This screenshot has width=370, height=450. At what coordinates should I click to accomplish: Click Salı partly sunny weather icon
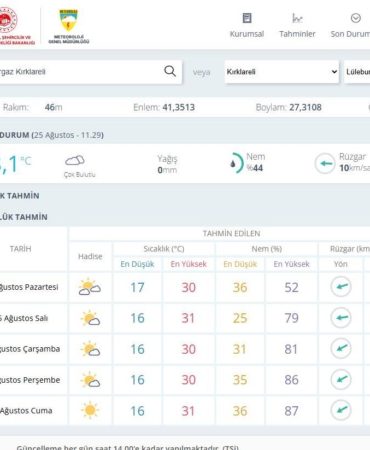(x=90, y=318)
